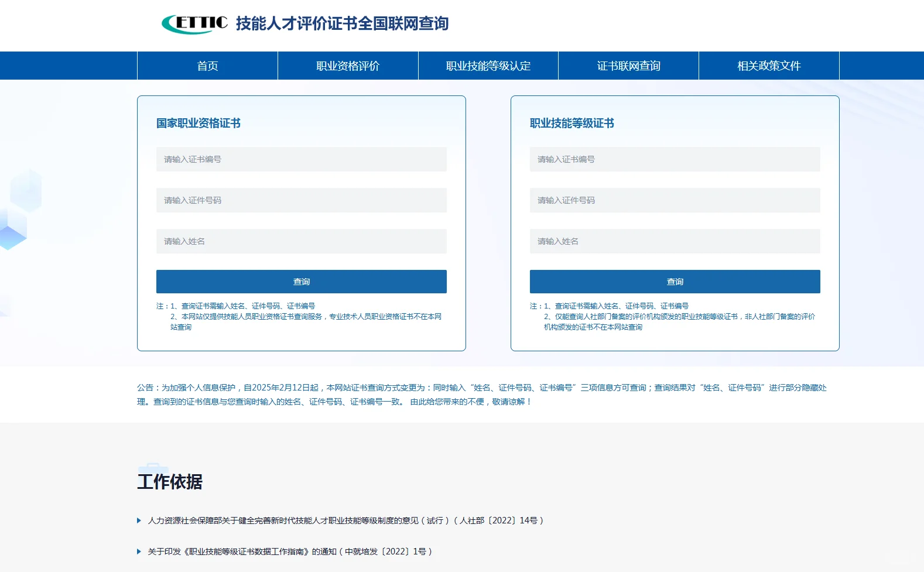
Task: Click the 公告 announcement paragraph text
Action: pyautogui.click(x=482, y=395)
